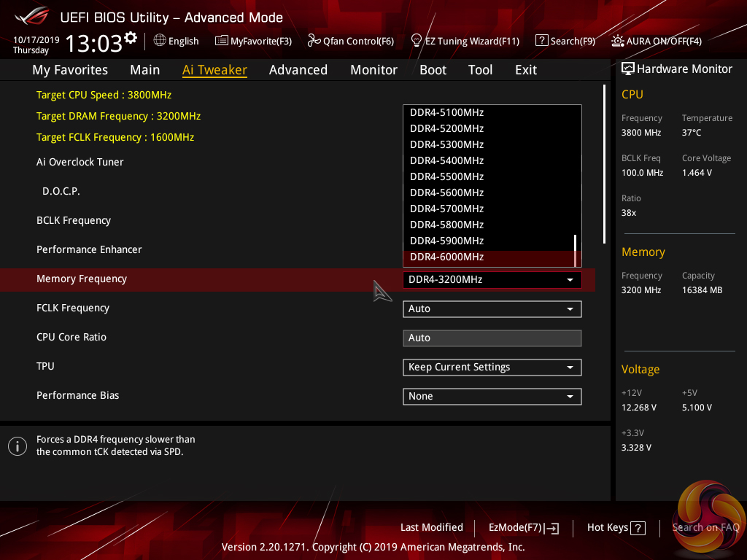Switch to EzMode(F7)

pos(523,528)
